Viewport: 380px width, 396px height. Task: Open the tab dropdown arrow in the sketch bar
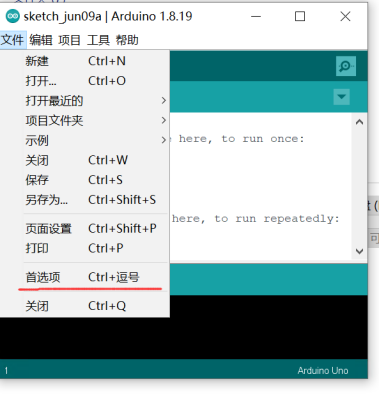tap(341, 97)
